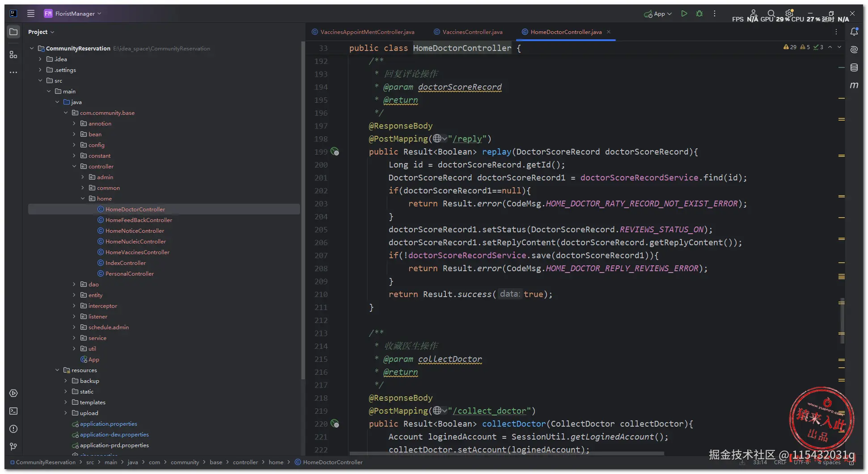
Task: Open code with me account icon
Action: point(754,13)
